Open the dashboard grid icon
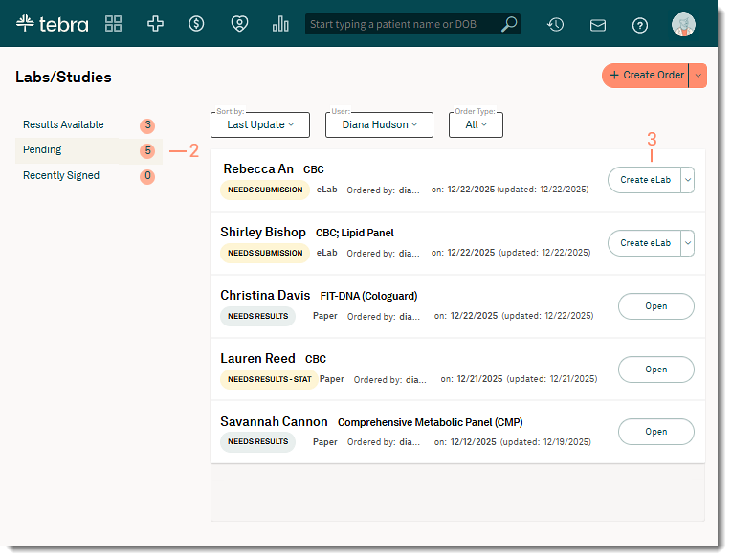 tap(114, 24)
